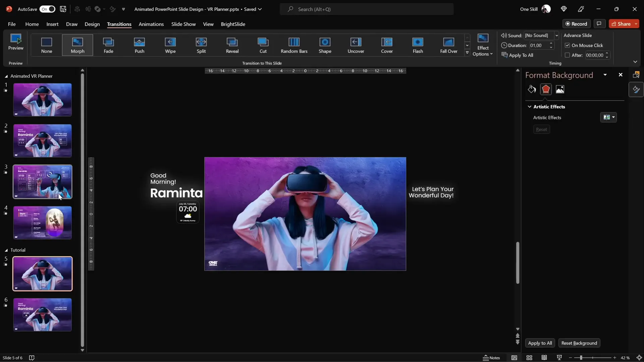Collapse the Tutorial section
The width and height of the screenshot is (644, 362).
pyautogui.click(x=6, y=250)
